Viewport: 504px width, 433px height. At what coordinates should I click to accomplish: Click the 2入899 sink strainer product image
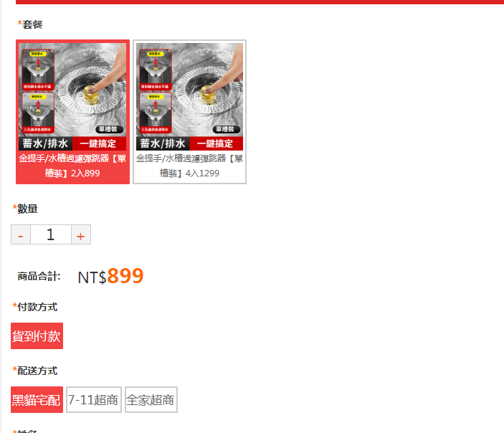click(x=72, y=97)
